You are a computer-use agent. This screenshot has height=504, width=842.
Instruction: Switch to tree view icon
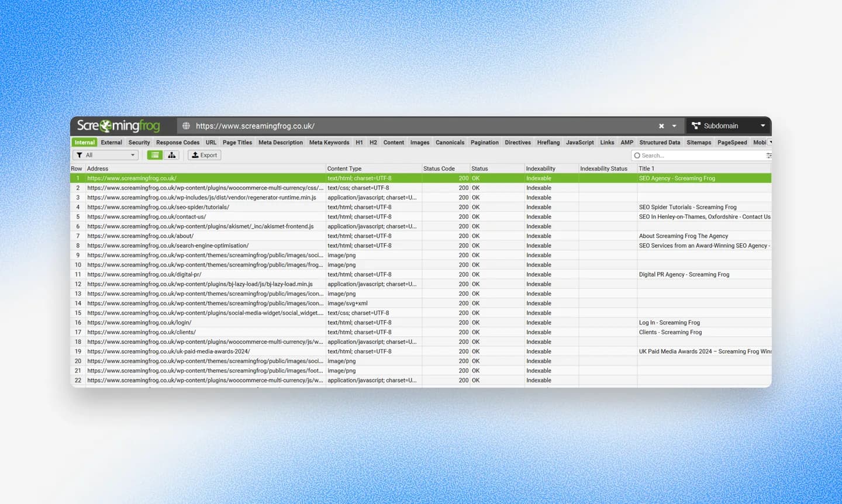coord(171,155)
